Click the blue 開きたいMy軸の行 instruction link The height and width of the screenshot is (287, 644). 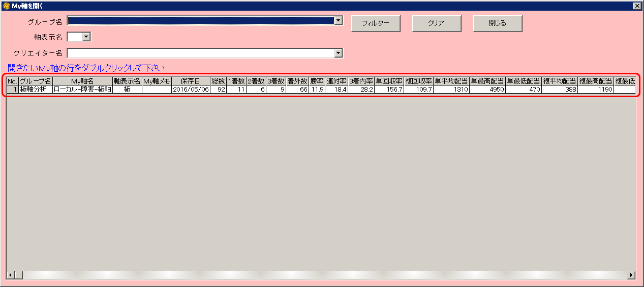point(87,68)
